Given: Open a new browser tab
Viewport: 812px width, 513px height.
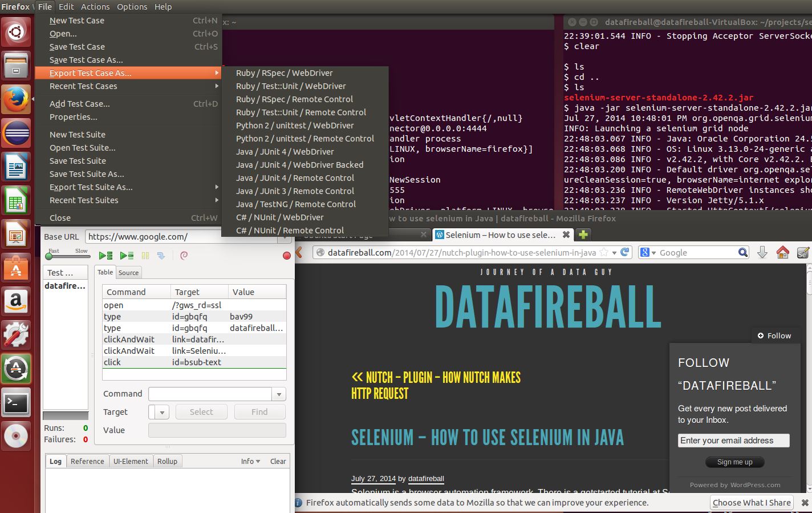Looking at the screenshot, I should click(583, 235).
